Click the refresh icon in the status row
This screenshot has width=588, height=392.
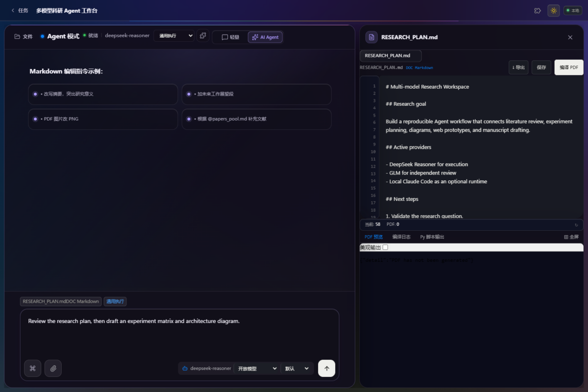577,225
